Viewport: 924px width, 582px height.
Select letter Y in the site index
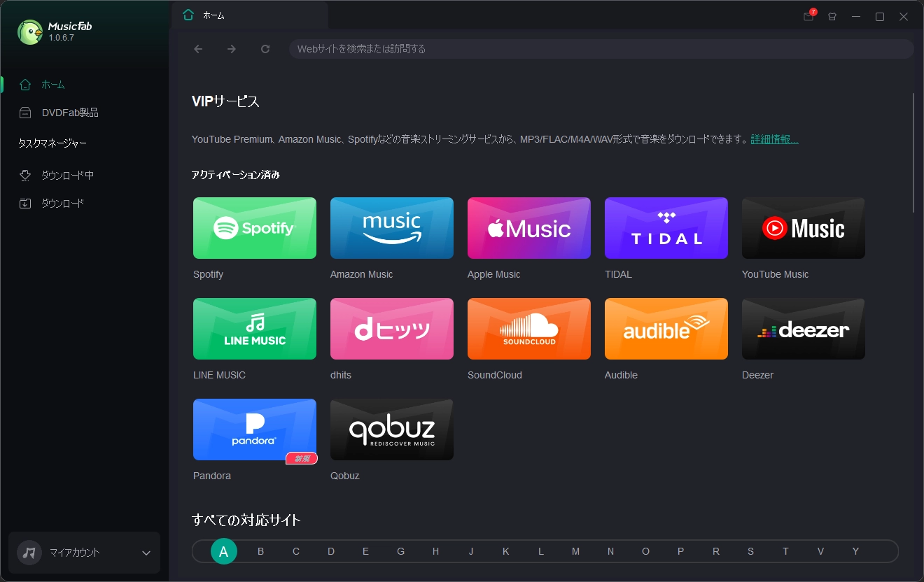[x=855, y=551]
